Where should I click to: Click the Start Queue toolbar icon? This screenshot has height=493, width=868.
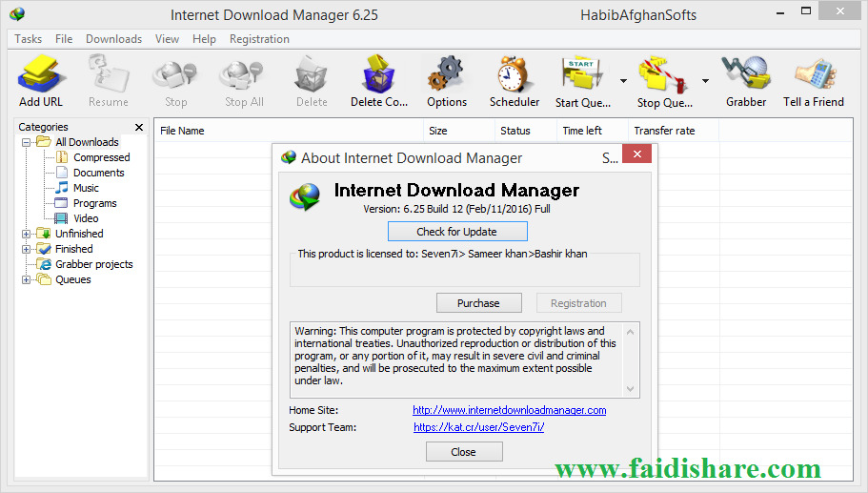[x=581, y=73]
